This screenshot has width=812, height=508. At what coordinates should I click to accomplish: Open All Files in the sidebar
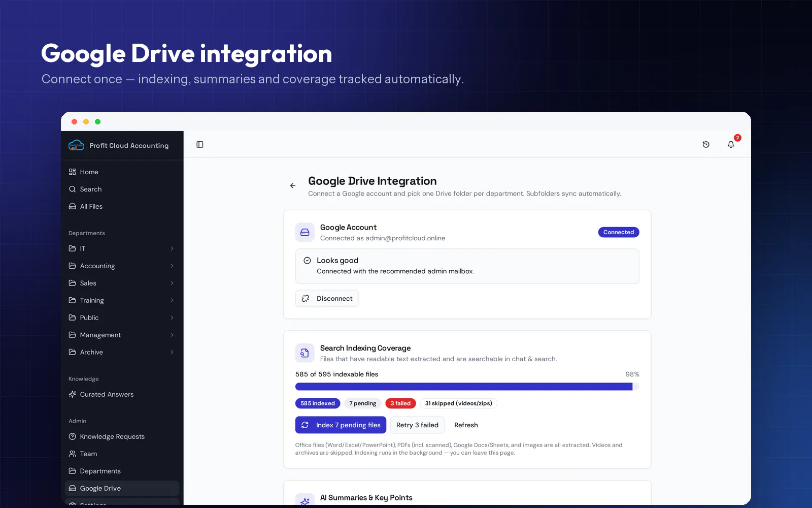[x=122, y=207]
